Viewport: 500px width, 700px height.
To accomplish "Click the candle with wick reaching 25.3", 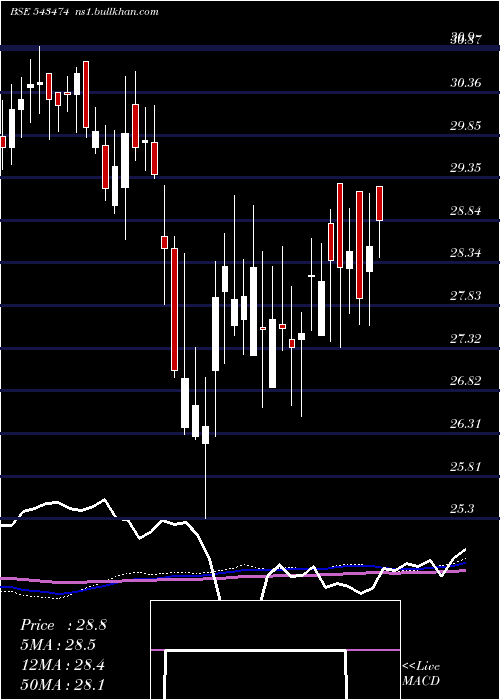I will pos(206,435).
